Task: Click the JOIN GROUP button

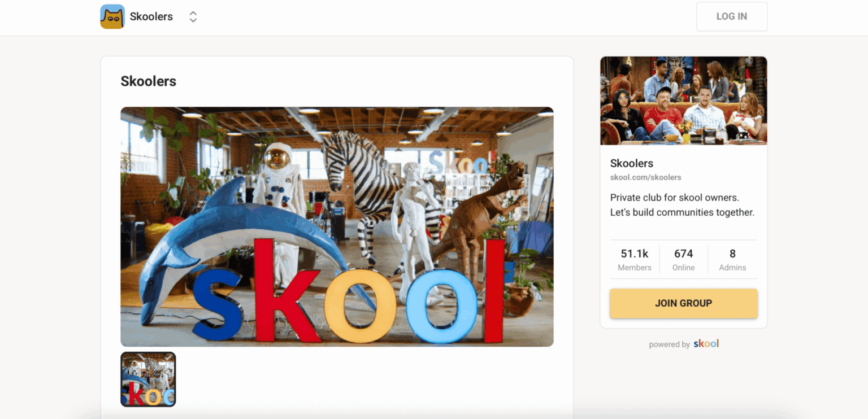Action: click(683, 303)
